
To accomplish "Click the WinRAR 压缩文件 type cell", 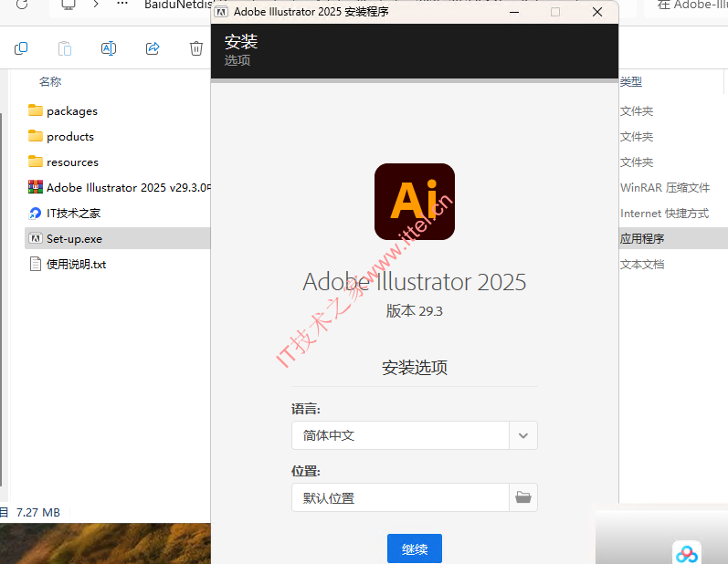I will (x=665, y=188).
